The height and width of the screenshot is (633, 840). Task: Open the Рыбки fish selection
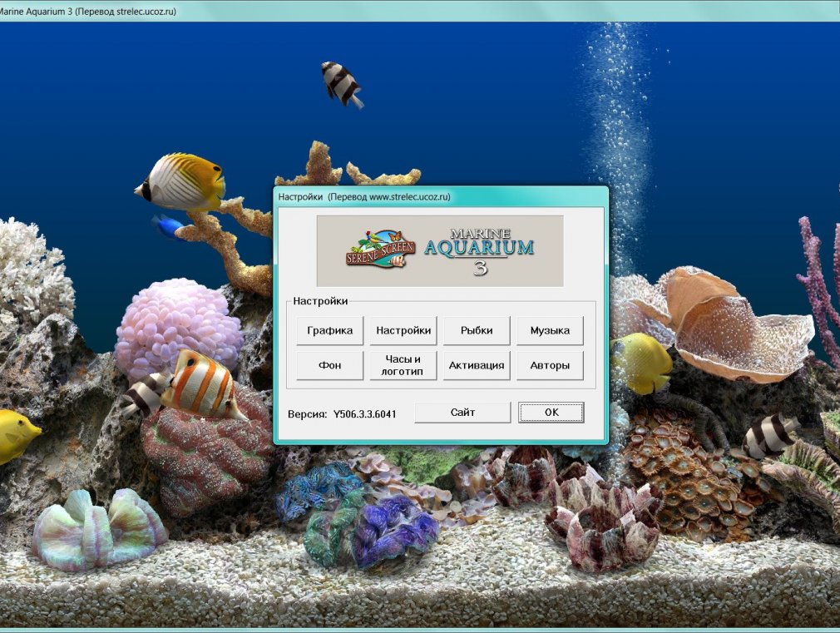(x=477, y=331)
